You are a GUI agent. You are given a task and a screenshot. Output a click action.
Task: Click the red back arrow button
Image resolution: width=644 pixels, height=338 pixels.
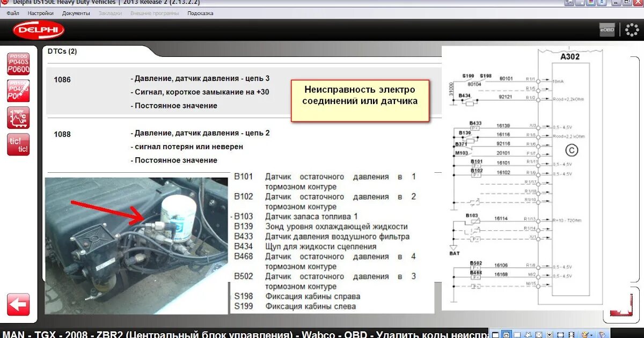18,304
